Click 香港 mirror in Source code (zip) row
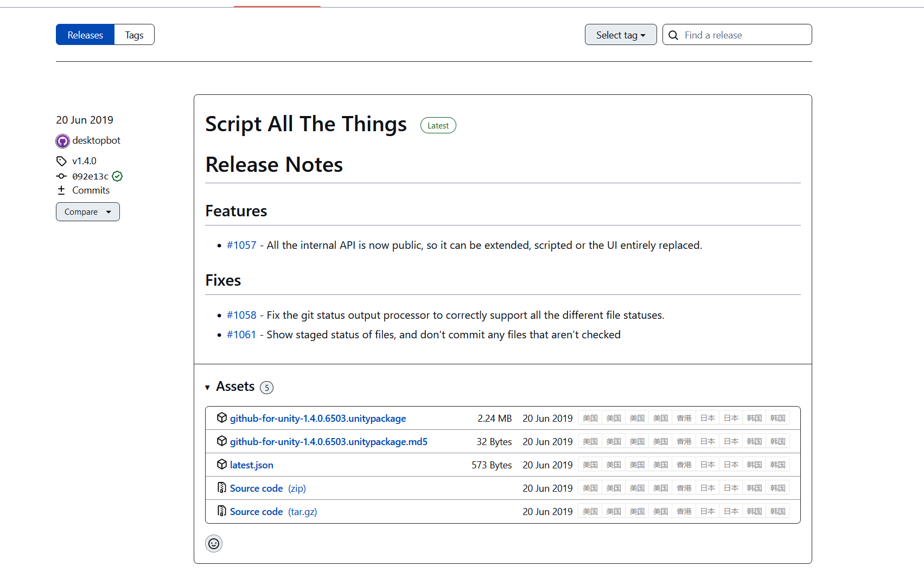The image size is (924, 579). (684, 488)
